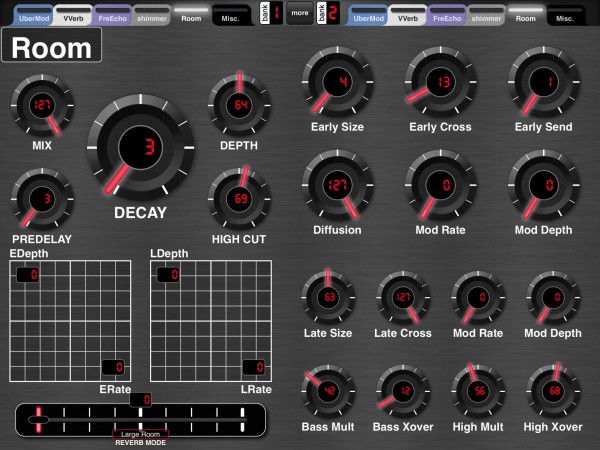
Task: Open the shimmer tab in bank 2
Action: click(486, 16)
